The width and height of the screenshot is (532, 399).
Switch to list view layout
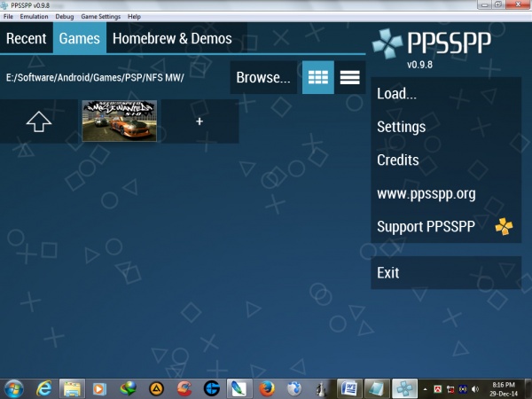click(350, 77)
